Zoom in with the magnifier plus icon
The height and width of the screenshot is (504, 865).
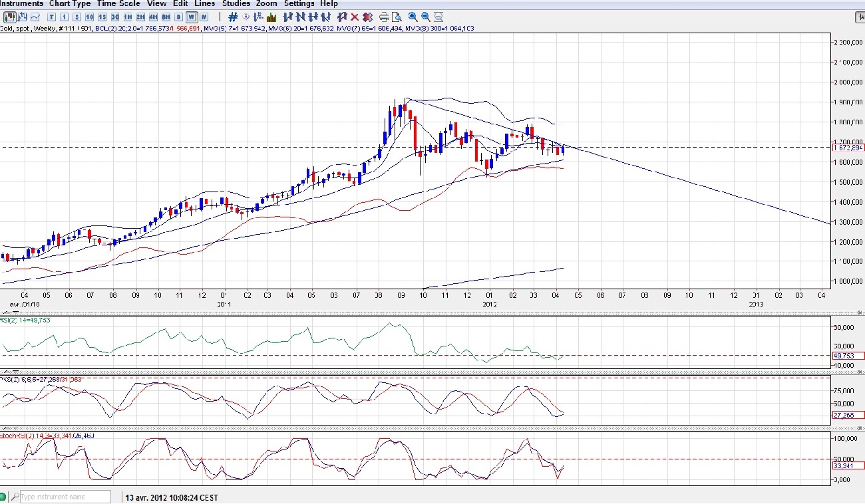[x=413, y=17]
